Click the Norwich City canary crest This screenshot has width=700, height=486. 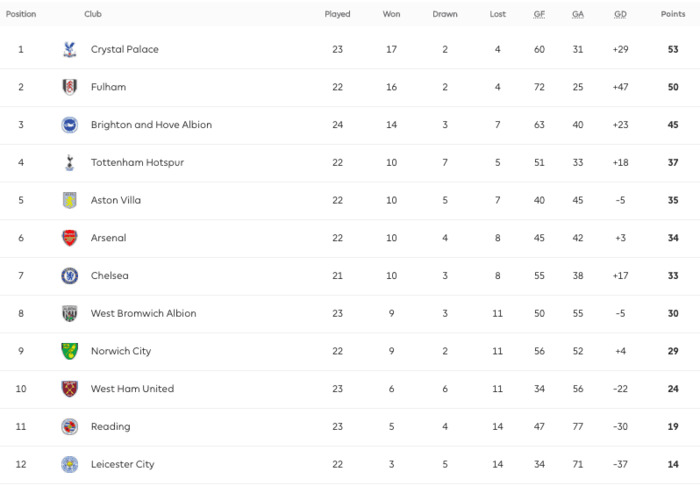click(x=70, y=351)
